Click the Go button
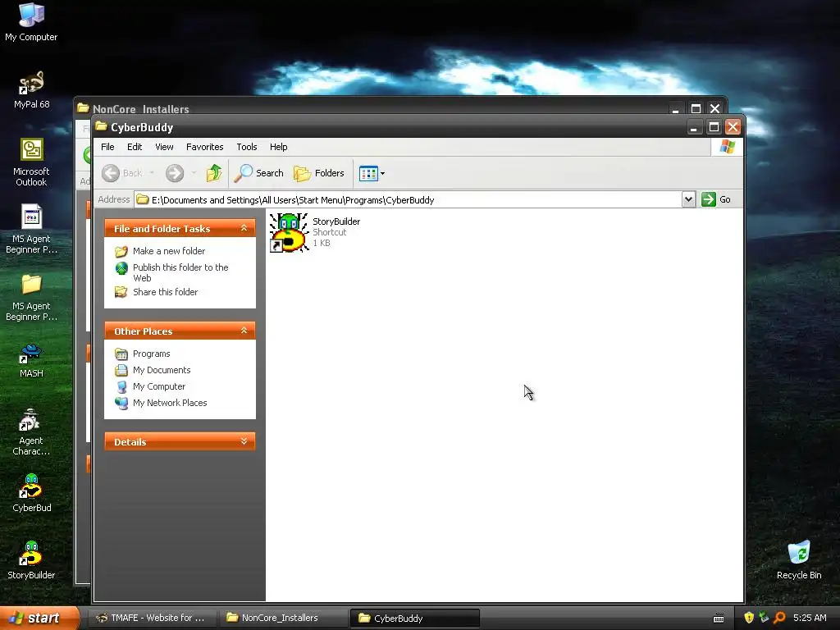This screenshot has height=630, width=840. click(716, 199)
